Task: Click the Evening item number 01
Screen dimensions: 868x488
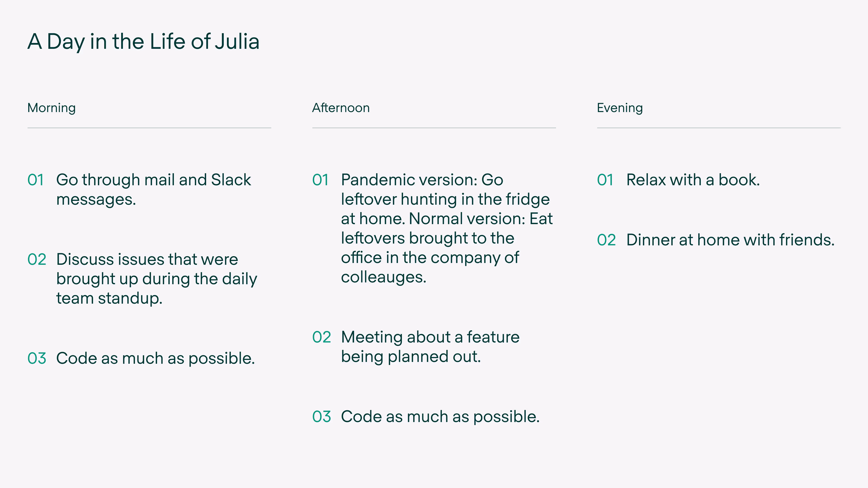Action: (x=605, y=180)
